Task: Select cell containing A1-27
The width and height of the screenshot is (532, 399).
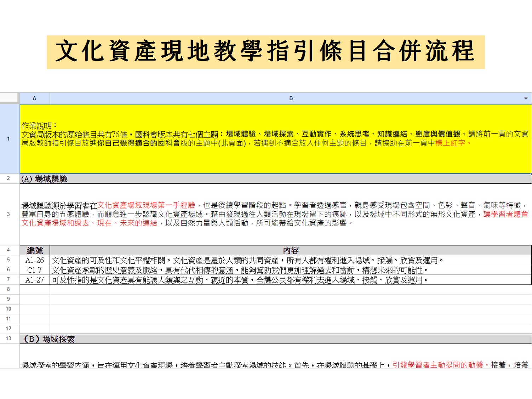Action: 35,280
